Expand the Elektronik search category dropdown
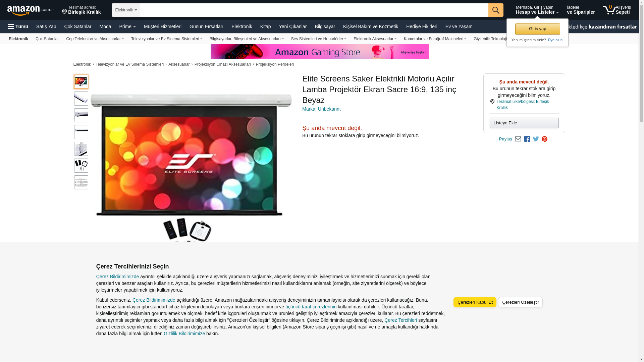Image resolution: width=644 pixels, height=362 pixels. click(126, 10)
